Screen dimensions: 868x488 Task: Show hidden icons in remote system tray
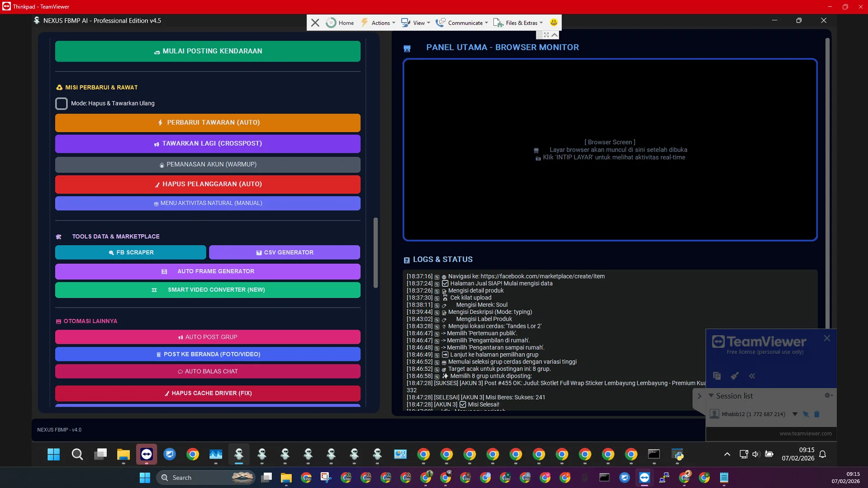(x=727, y=455)
